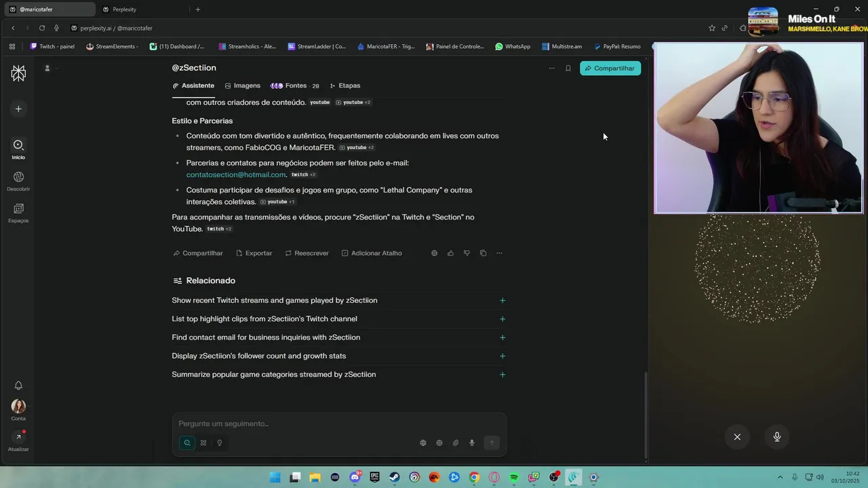The height and width of the screenshot is (488, 868).
Task: Open Discord from the taskbar
Action: pyautogui.click(x=355, y=478)
